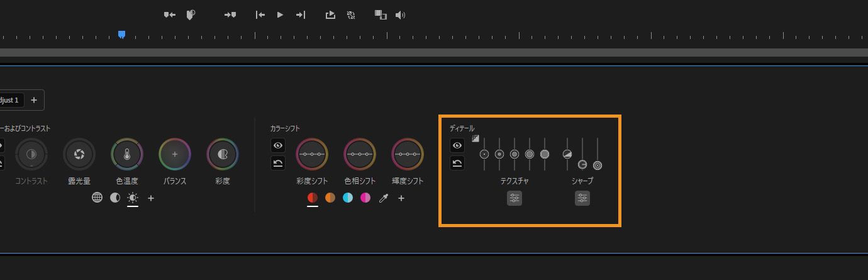The height and width of the screenshot is (280, 868).
Task: Toggle ディテール section visibility eye
Action: click(x=457, y=145)
